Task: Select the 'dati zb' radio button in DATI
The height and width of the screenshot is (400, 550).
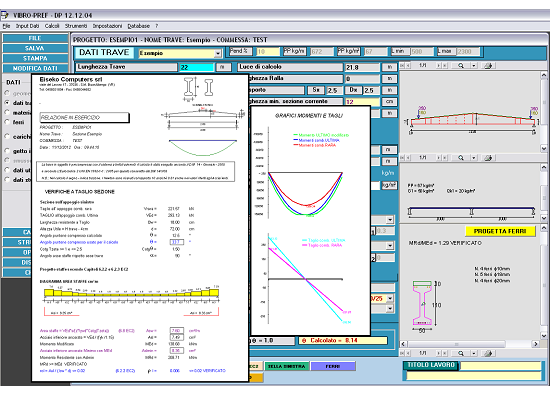Action: click(7, 180)
